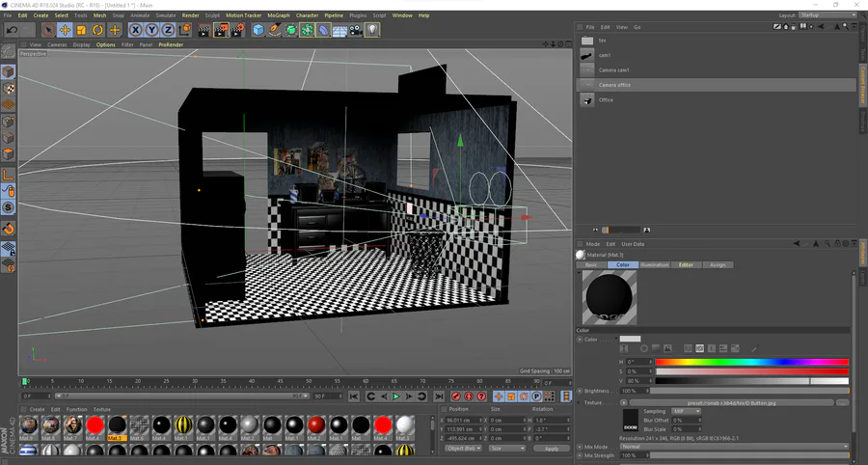The width and height of the screenshot is (868, 465).
Task: Open the green generators icon
Action: pos(291,30)
